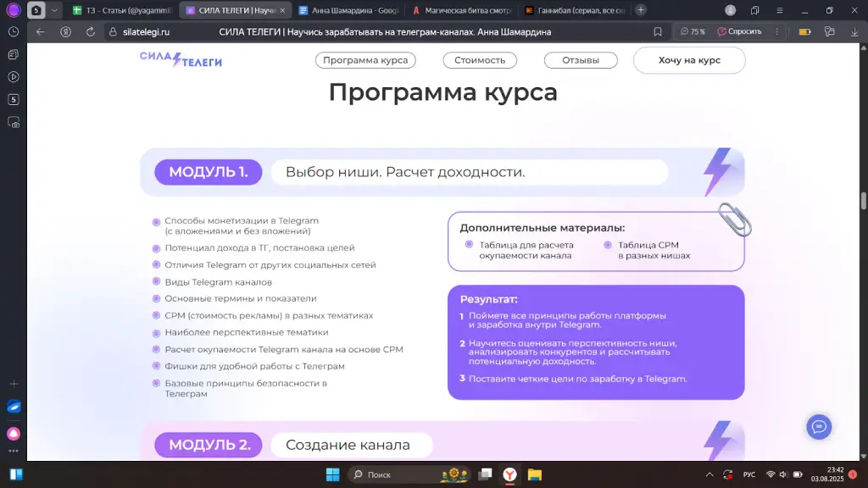
Task: Open address bar three-dot options
Action: point(777,32)
